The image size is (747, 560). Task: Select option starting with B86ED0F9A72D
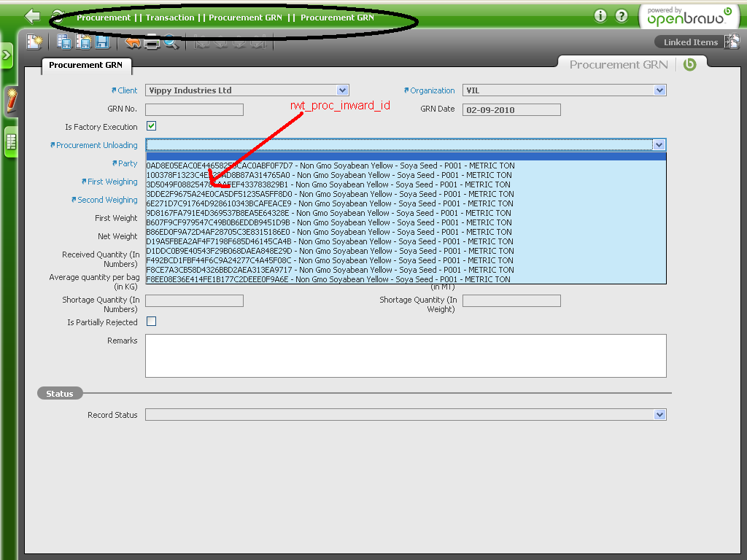coord(406,233)
